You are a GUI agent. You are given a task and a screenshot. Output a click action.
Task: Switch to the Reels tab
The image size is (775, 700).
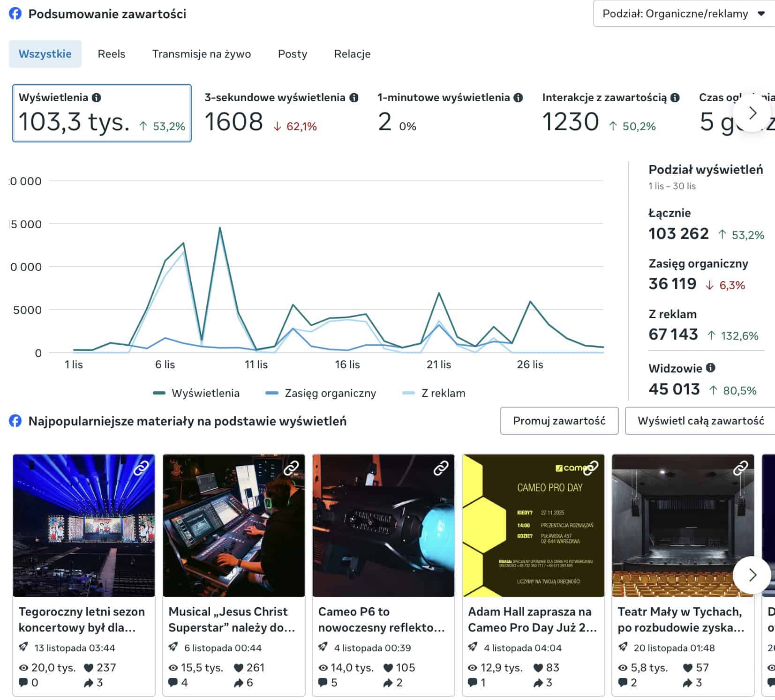click(x=111, y=54)
